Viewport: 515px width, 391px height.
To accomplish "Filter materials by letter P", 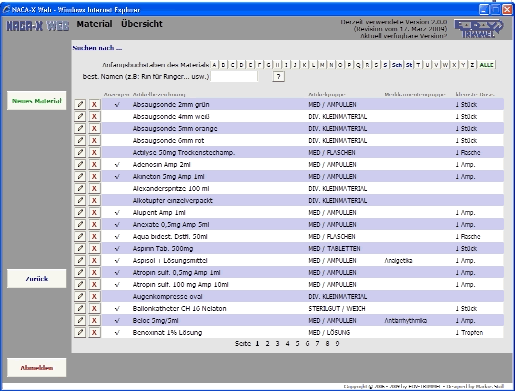I will pos(349,65).
